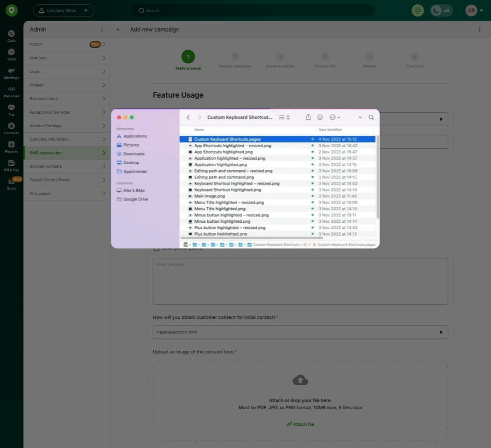Open the Finder search magnifier
Viewport: 491px width, 448px height.
pos(371,117)
